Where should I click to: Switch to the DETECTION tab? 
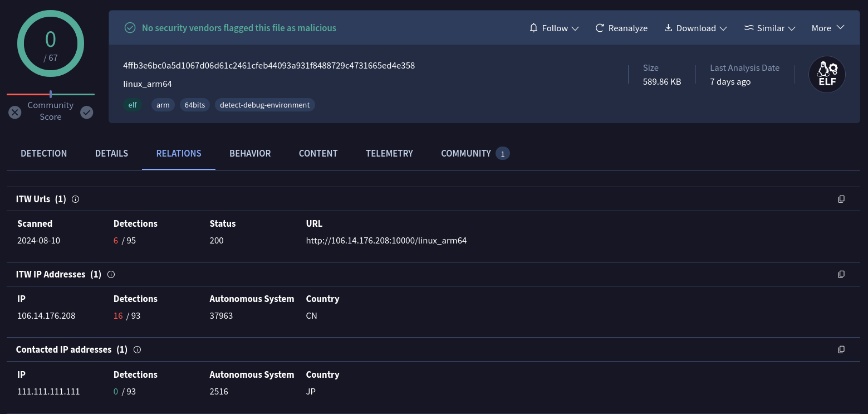(x=44, y=153)
